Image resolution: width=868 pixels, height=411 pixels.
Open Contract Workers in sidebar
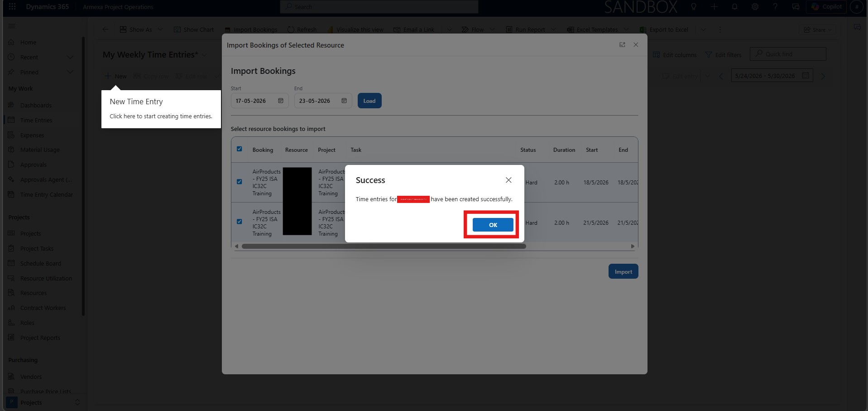[43, 308]
